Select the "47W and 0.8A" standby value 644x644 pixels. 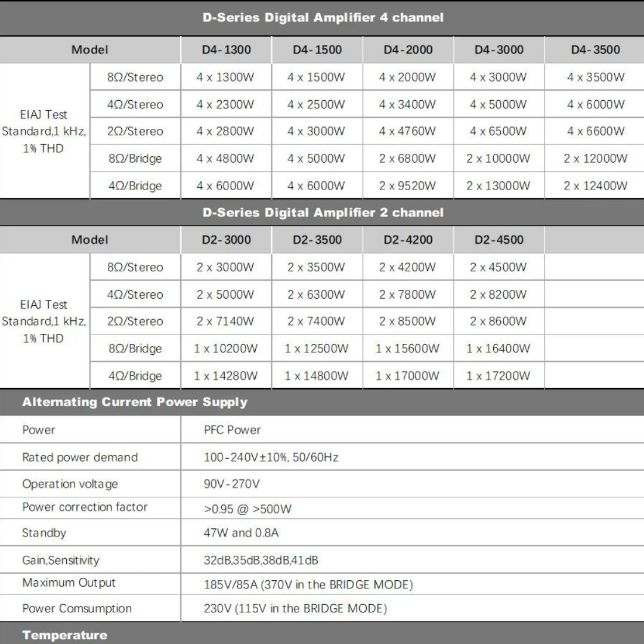[x=241, y=533]
